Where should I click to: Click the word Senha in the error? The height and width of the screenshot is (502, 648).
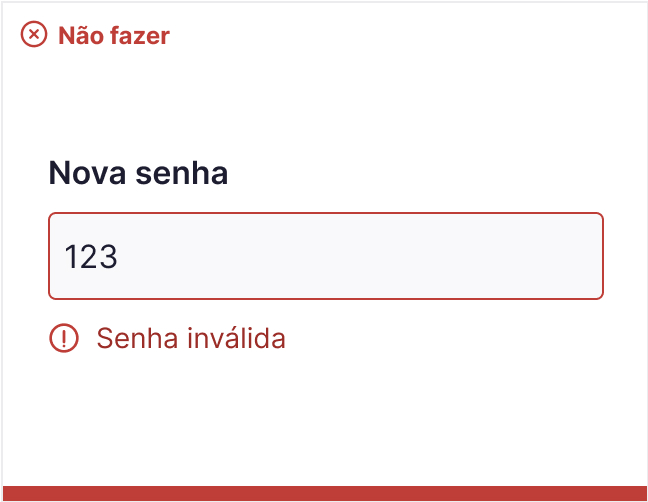[137, 338]
